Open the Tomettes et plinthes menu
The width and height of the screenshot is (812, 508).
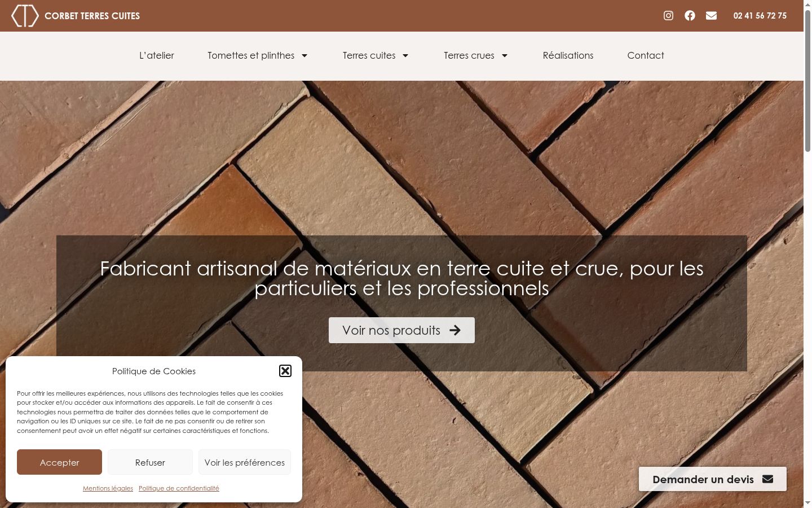[x=251, y=55]
